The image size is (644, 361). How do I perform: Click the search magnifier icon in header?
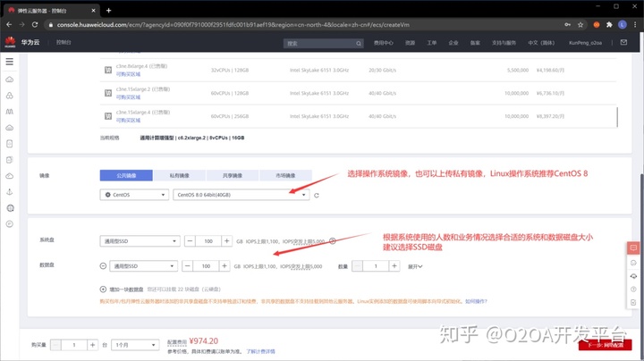pos(359,44)
